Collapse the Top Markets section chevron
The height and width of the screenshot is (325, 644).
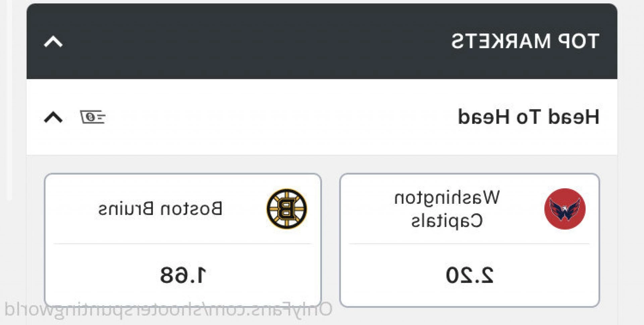[53, 42]
